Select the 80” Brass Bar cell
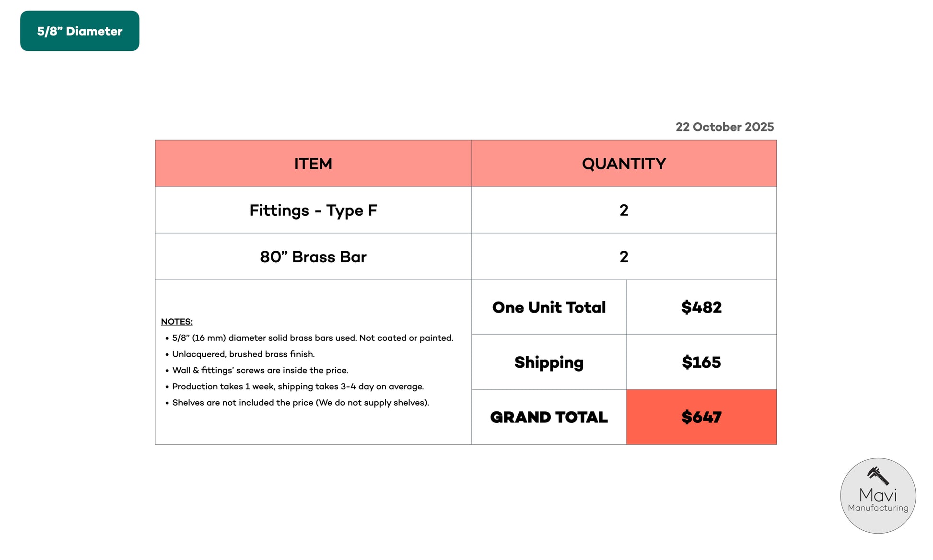The height and width of the screenshot is (560, 933). pos(313,257)
